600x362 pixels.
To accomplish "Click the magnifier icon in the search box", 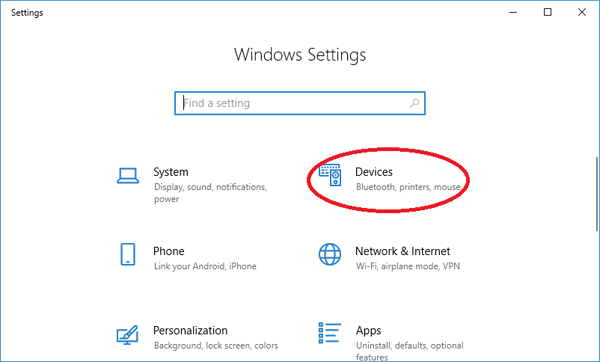I will pos(414,103).
